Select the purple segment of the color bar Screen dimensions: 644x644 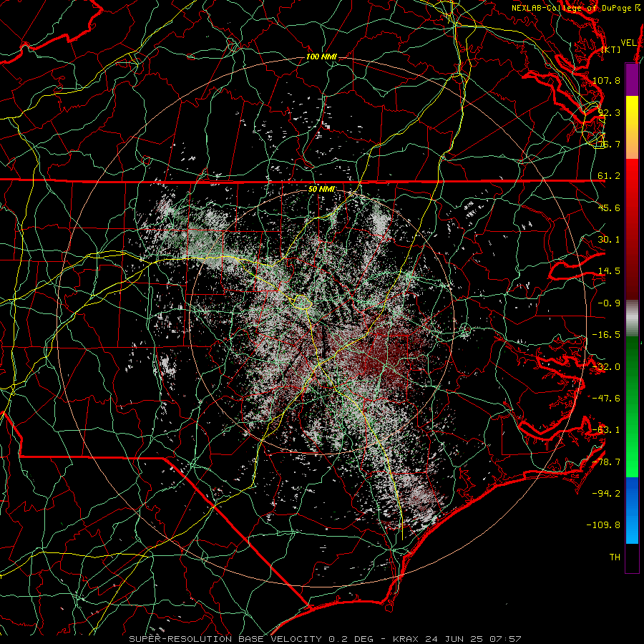(x=632, y=79)
